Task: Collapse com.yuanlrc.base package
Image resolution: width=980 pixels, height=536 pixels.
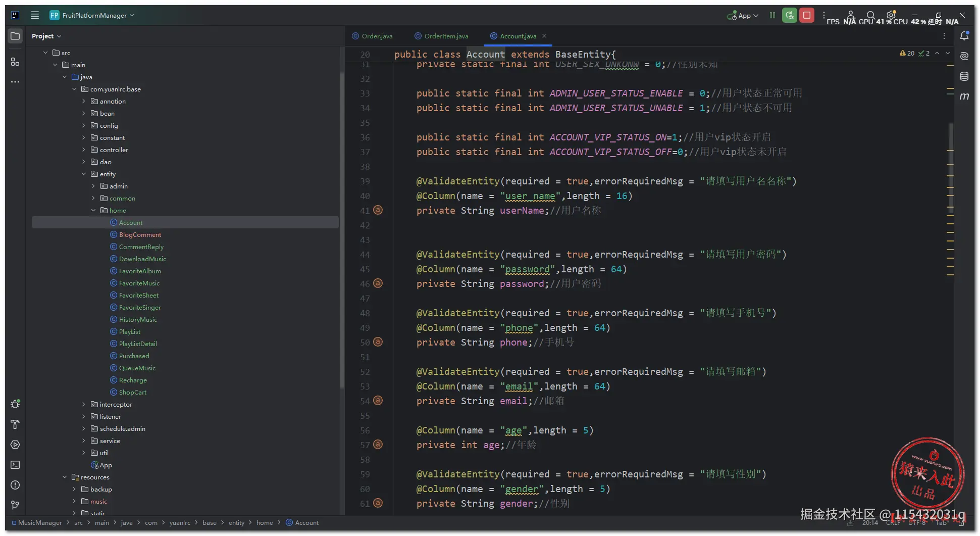Action: pos(74,89)
